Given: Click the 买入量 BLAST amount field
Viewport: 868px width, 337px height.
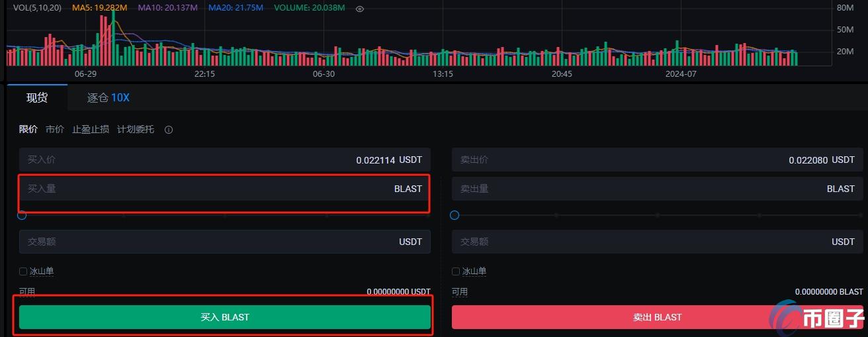Looking at the screenshot, I should click(x=225, y=189).
